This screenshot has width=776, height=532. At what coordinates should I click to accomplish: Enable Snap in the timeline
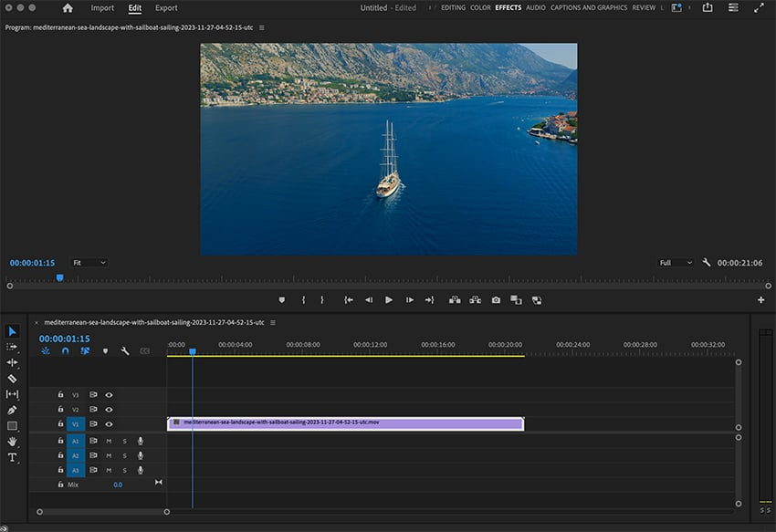[65, 350]
